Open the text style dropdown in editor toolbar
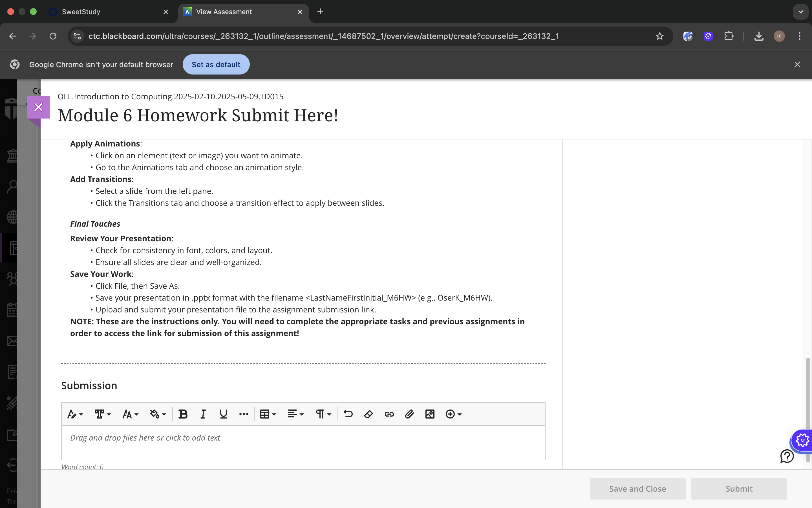The image size is (812, 508). 75,414
